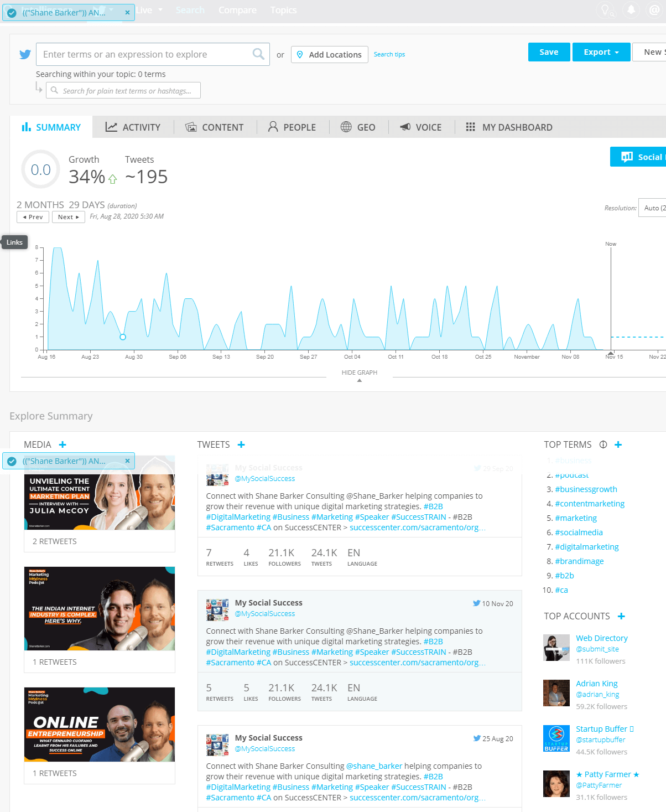Open the VOICE tab
This screenshot has height=812, width=666.
[x=421, y=127]
